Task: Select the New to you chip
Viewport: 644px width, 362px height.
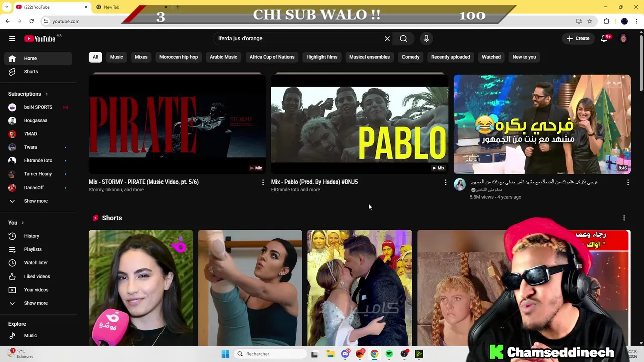Action: coord(524,57)
